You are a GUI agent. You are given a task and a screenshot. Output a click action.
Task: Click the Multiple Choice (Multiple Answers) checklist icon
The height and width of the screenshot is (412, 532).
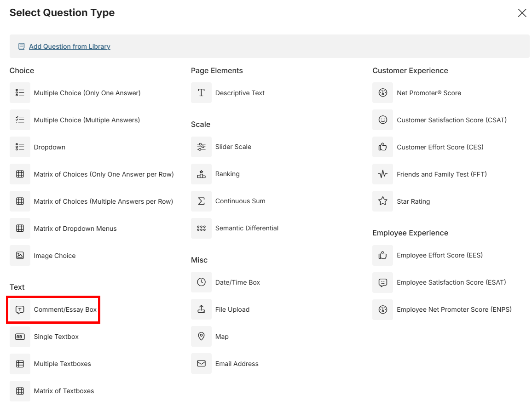(20, 120)
